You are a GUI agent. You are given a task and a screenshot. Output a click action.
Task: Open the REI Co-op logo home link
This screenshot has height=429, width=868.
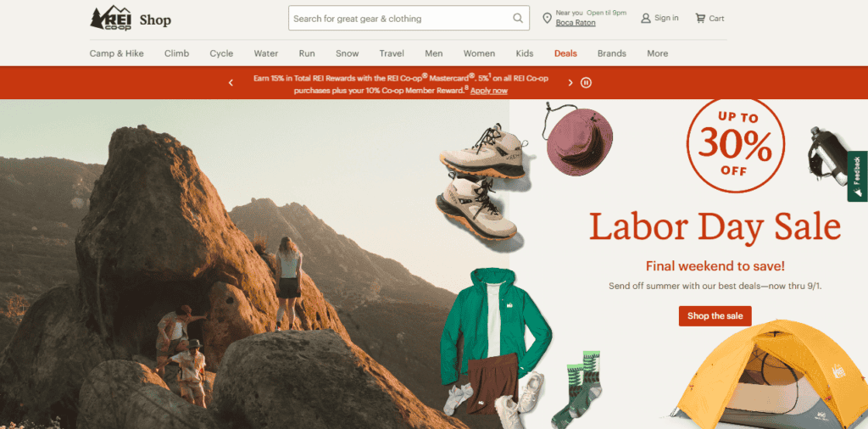point(111,19)
